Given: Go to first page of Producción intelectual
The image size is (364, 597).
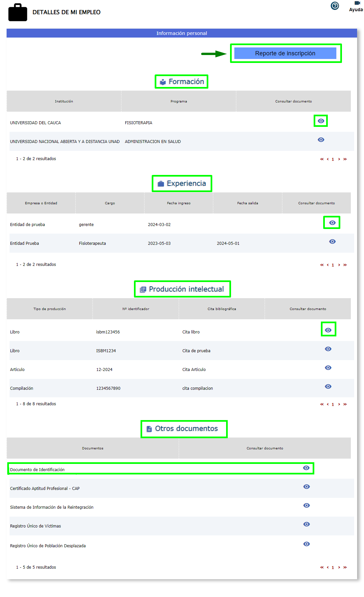Looking at the screenshot, I should coord(322,405).
